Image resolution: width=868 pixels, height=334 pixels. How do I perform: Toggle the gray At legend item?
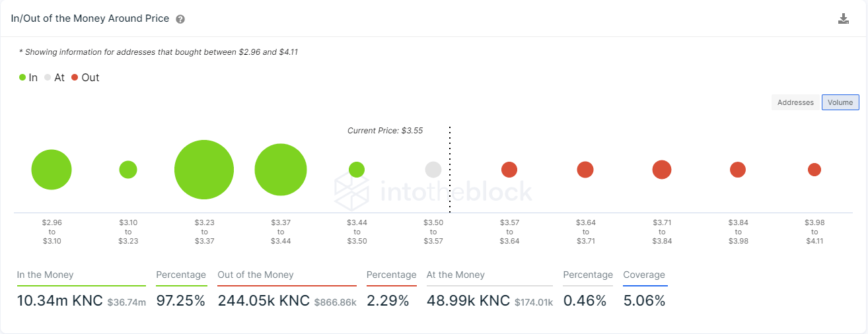pyautogui.click(x=55, y=77)
